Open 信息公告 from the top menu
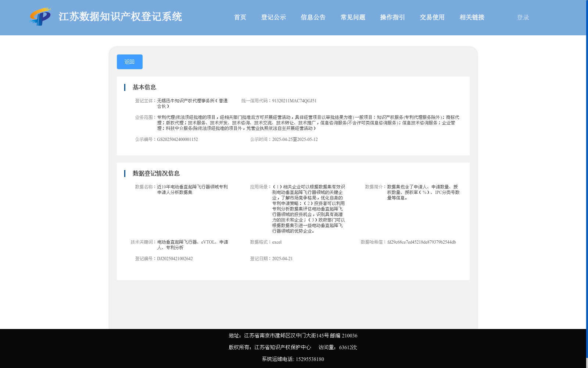The image size is (588, 368). pyautogui.click(x=313, y=17)
